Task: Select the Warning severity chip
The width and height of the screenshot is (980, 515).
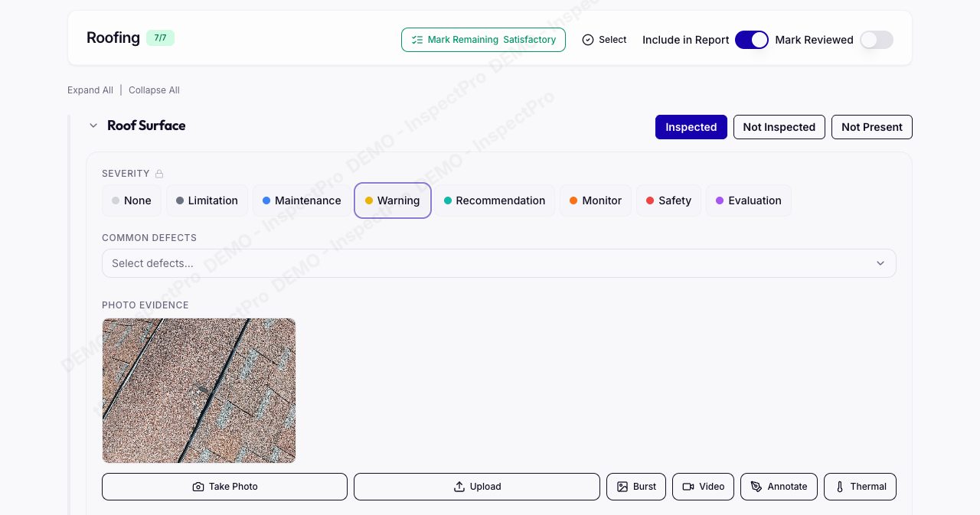Action: click(393, 200)
